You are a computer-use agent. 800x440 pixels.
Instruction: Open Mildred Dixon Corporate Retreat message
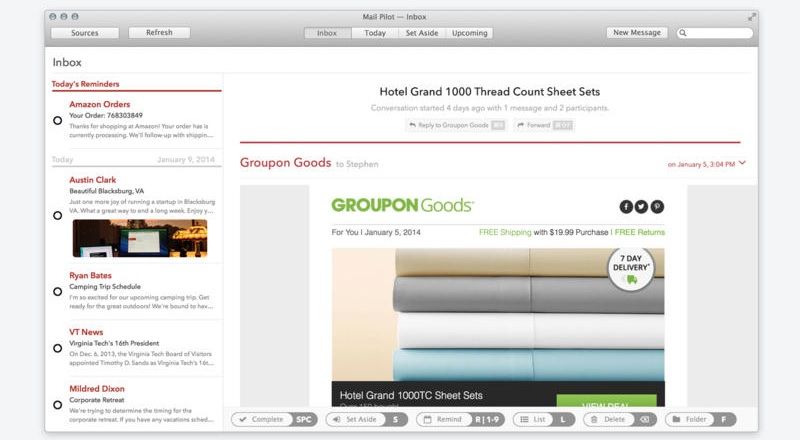(x=137, y=405)
